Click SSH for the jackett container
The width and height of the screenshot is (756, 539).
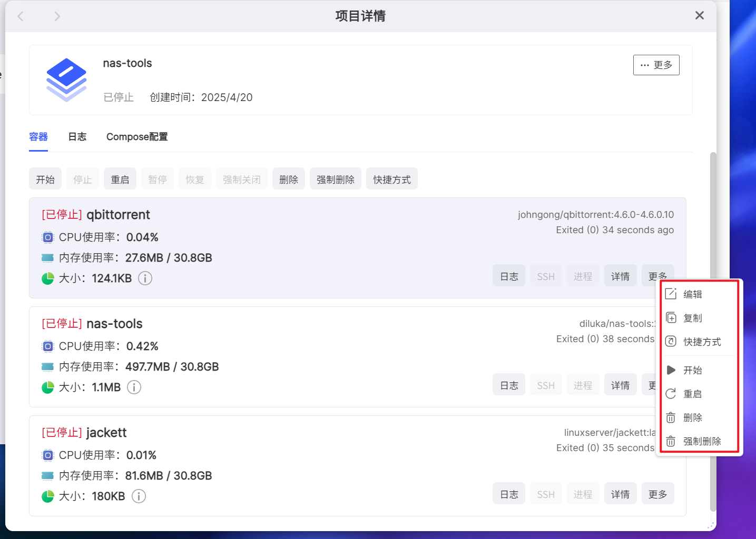coord(546,494)
